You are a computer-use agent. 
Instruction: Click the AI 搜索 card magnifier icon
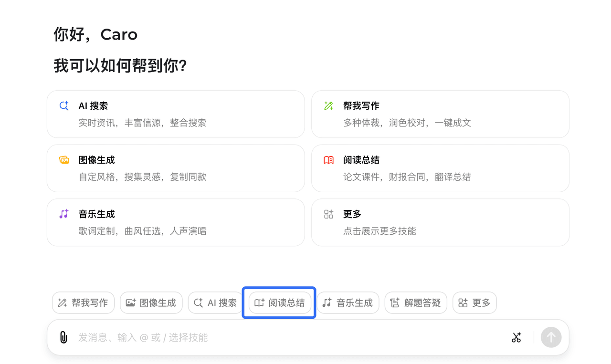tap(64, 106)
